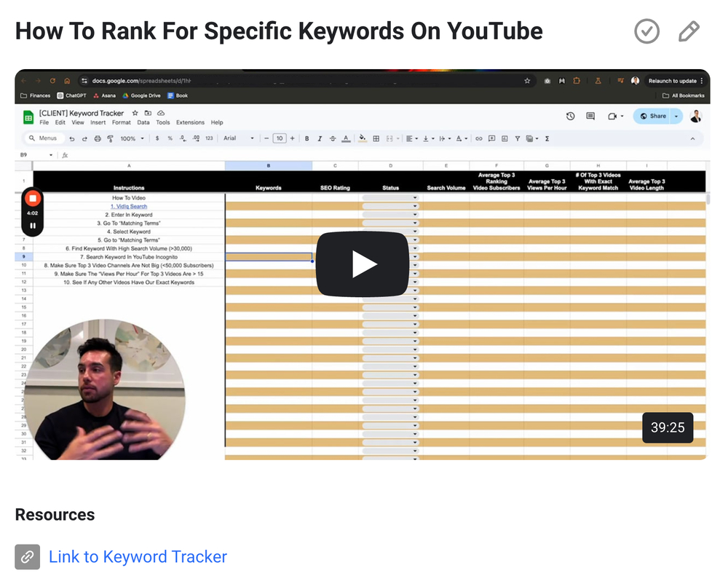Star the Keyword Tracker spreadsheet
Viewport: 728px width, 581px height.
click(135, 113)
